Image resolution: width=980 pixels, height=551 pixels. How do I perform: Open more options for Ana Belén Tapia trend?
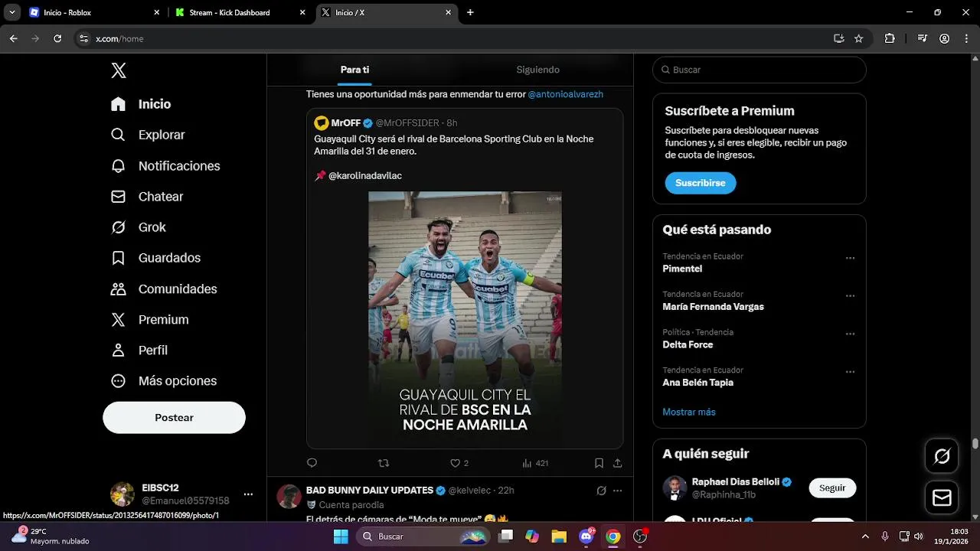(x=850, y=371)
